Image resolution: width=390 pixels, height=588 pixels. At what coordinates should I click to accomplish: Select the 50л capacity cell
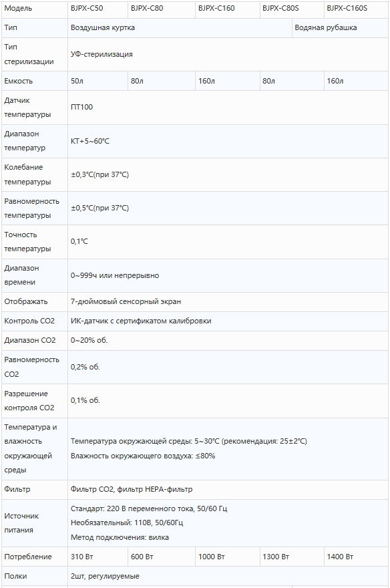pos(97,81)
